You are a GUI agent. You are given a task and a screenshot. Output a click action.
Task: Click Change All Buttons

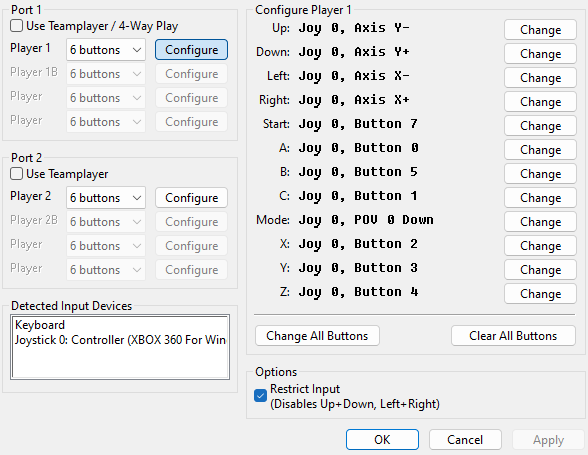(317, 336)
